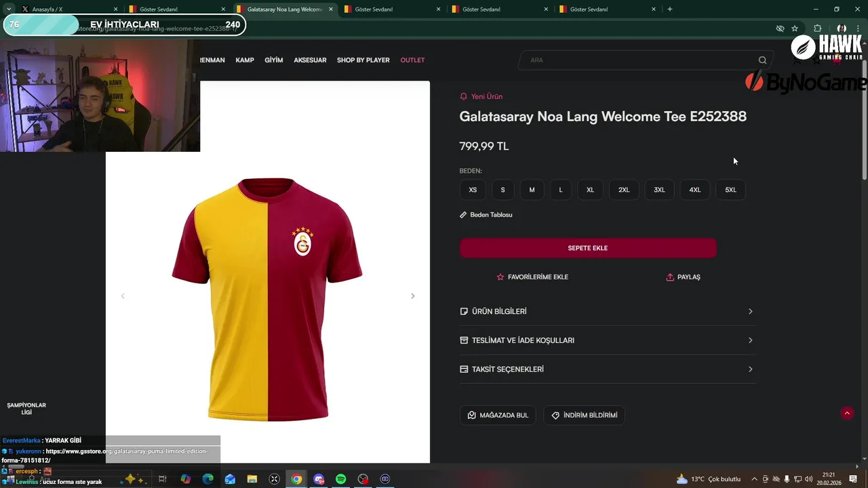Open Task View in the taskbar

(163, 479)
